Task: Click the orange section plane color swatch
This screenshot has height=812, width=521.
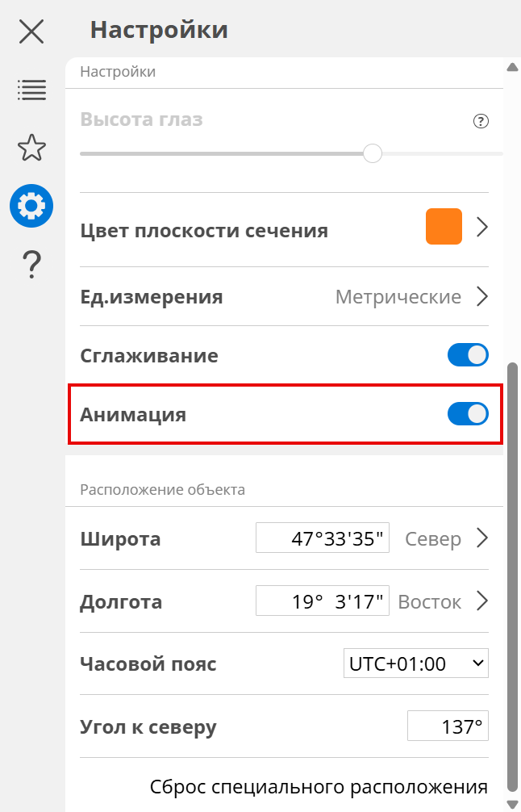Action: pos(444,227)
